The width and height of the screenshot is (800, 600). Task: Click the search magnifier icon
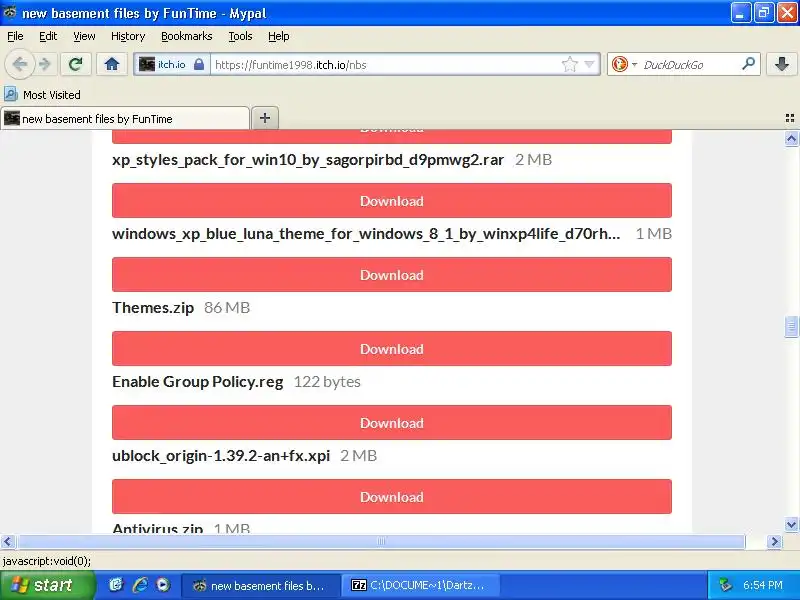[x=748, y=64]
